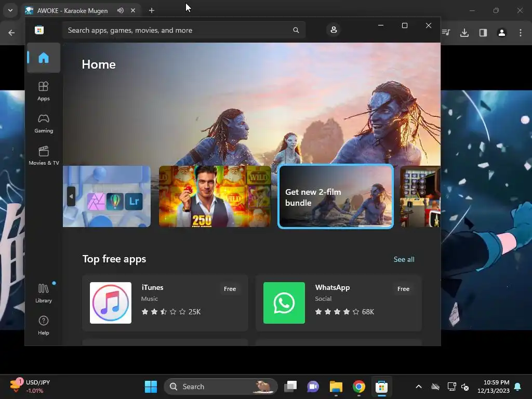The height and width of the screenshot is (399, 532).
Task: Open the Store account profile icon
Action: 334,30
